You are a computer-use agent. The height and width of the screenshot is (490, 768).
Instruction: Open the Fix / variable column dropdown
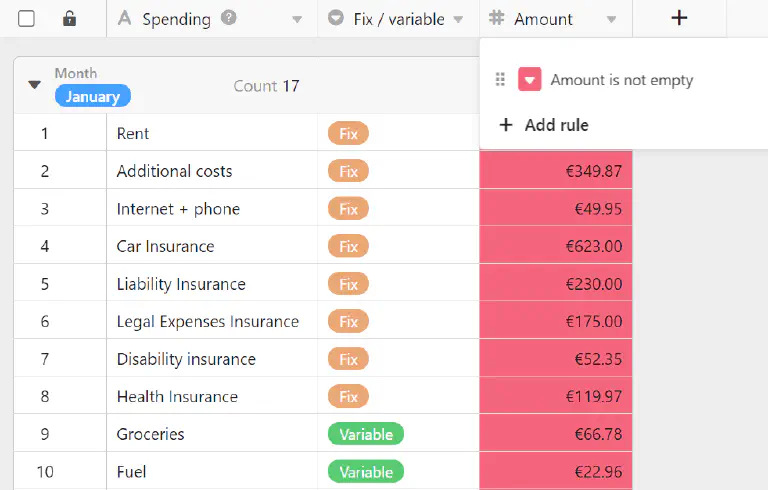pos(458,20)
